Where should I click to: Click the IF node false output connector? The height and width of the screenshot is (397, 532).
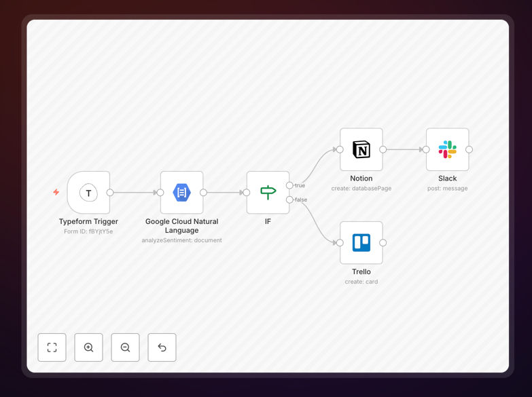point(289,200)
